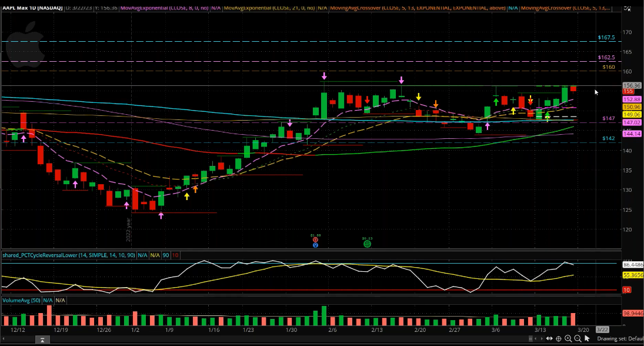Select the pointer drawing tool
This screenshot has width=644, height=346.
tap(587, 338)
